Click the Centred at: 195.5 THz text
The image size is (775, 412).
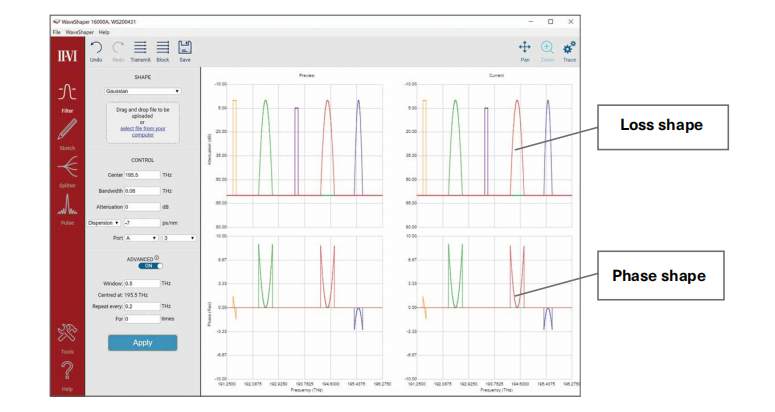coord(123,295)
